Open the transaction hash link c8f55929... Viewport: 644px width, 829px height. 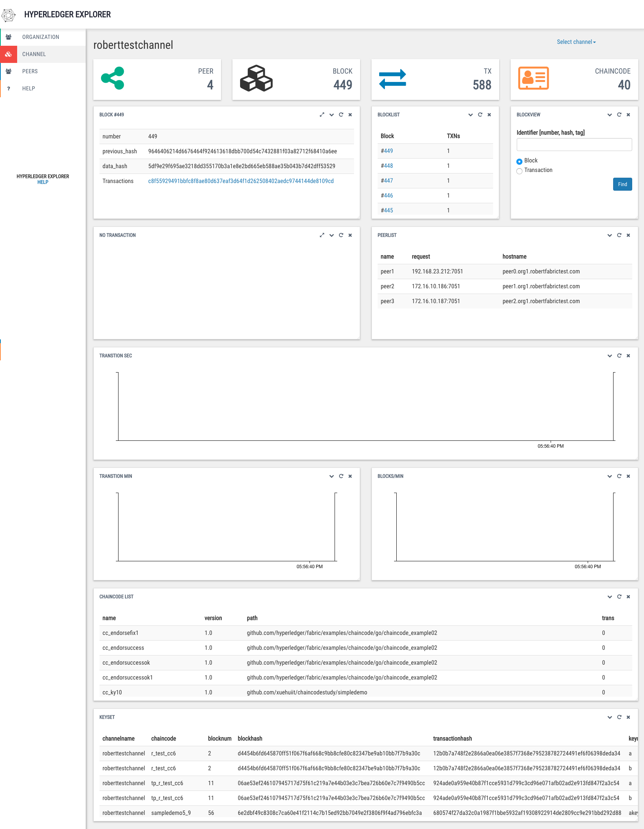[x=241, y=181]
